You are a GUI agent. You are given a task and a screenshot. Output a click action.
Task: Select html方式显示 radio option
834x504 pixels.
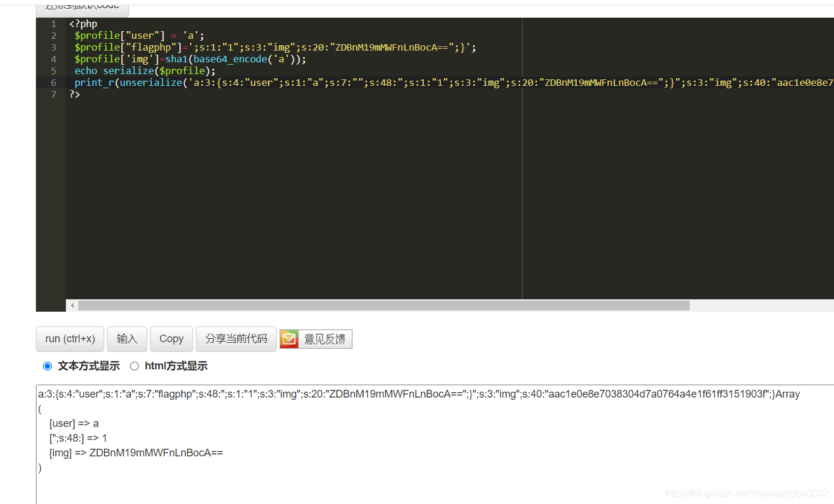(134, 366)
